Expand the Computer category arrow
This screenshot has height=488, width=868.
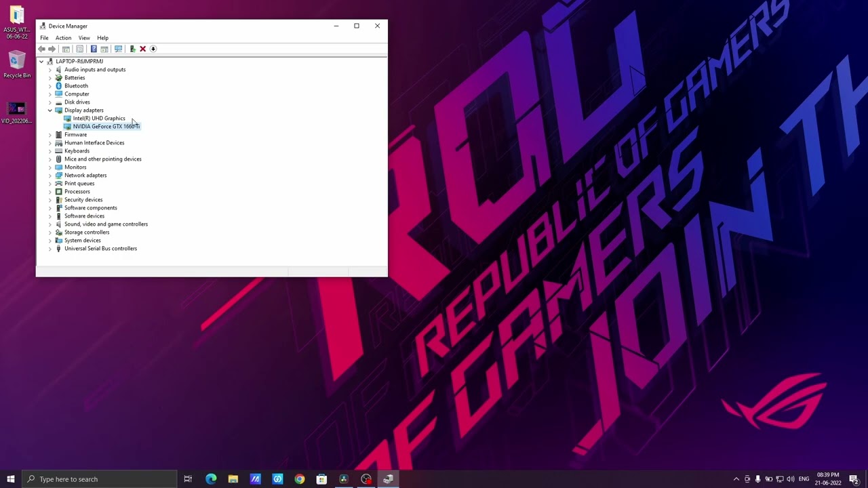pyautogui.click(x=50, y=94)
